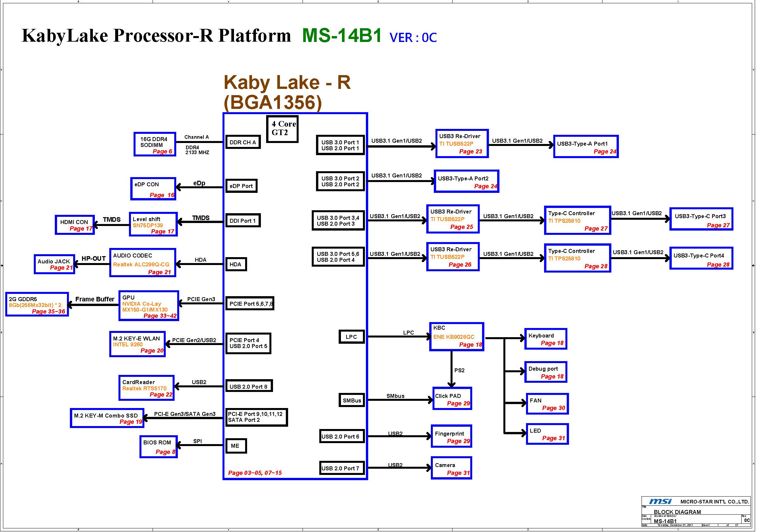This screenshot has height=532, width=760.
Task: Select the "VER : 0C" version text
Action: [413, 38]
